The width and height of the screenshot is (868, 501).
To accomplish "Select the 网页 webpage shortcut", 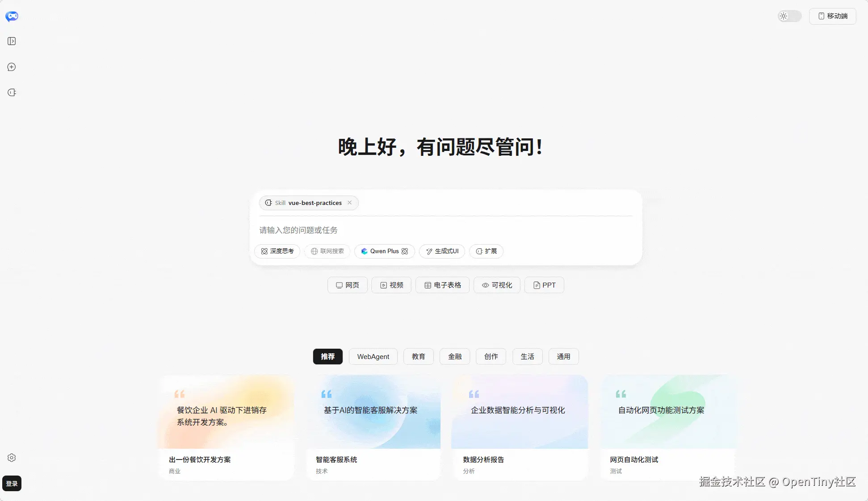I will (x=348, y=285).
